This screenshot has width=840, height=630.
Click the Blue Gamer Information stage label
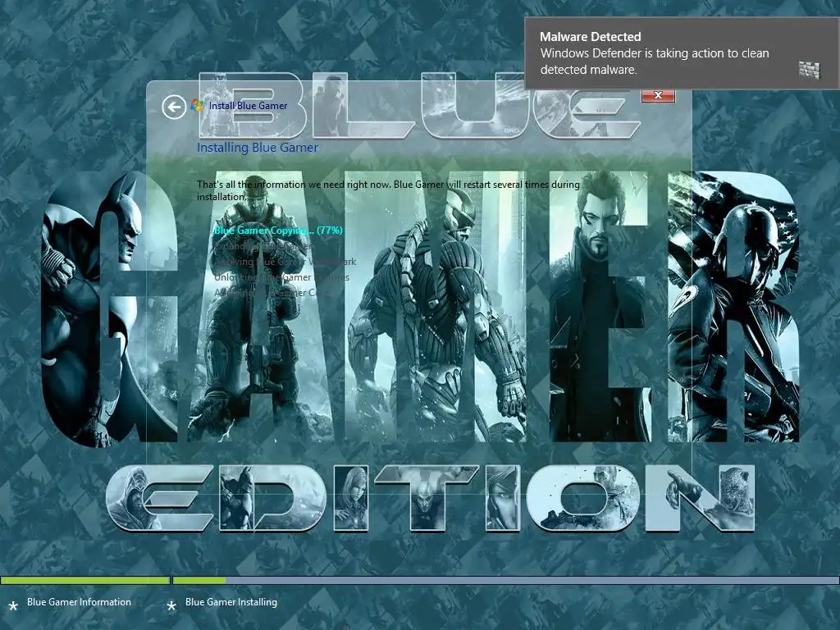click(x=80, y=602)
